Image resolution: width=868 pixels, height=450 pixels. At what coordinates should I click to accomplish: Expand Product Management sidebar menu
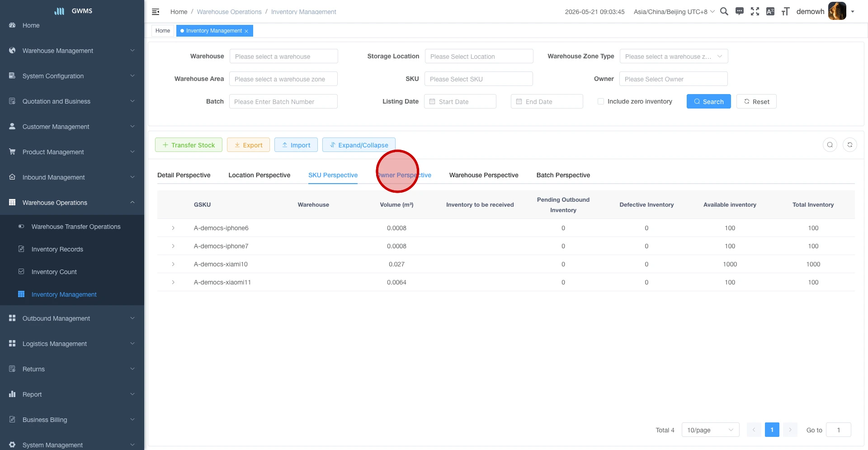pyautogui.click(x=72, y=152)
